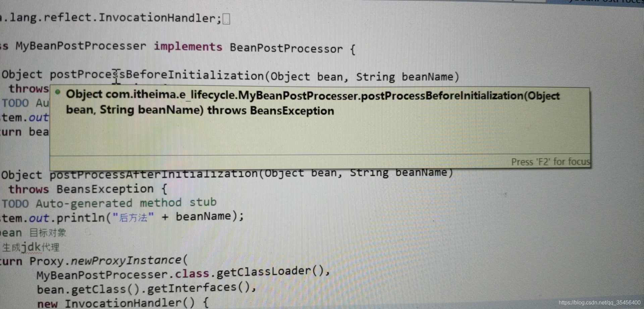Click "Press 'F2' for focus" hint
This screenshot has height=309, width=644.
[550, 162]
